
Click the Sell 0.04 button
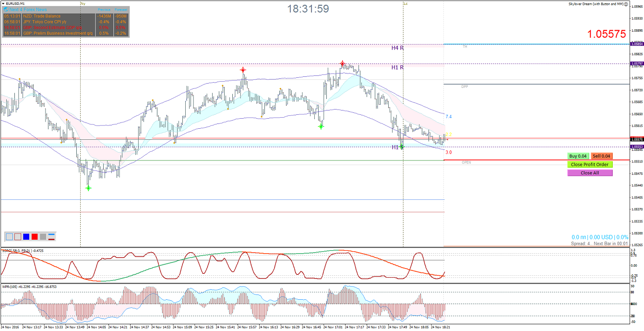click(602, 156)
